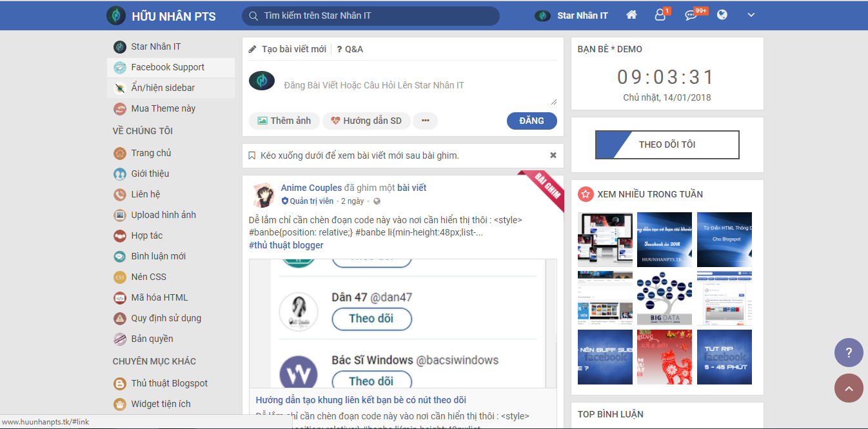Click the #thủ thuật blogger hashtag
The width and height of the screenshot is (868, 429).
286,245
